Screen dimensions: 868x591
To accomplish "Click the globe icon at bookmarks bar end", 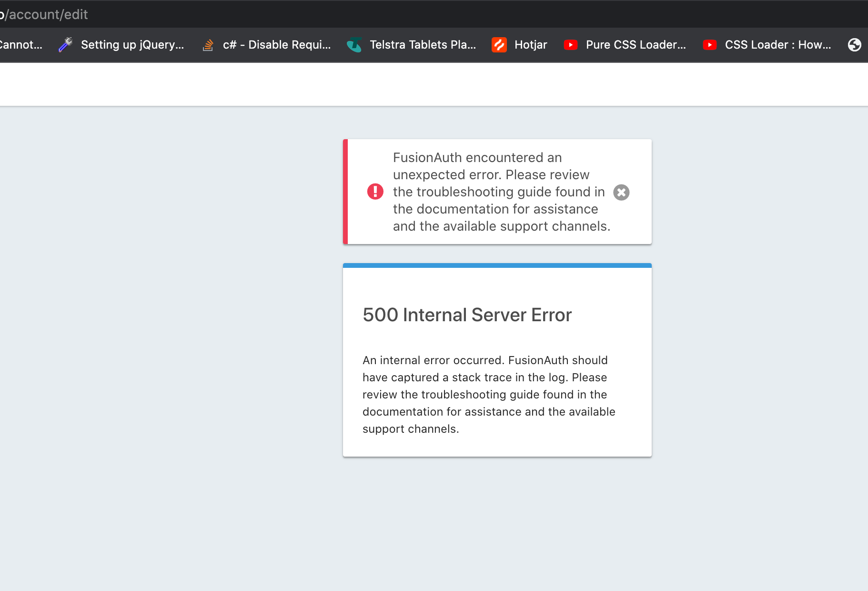I will tap(855, 45).
